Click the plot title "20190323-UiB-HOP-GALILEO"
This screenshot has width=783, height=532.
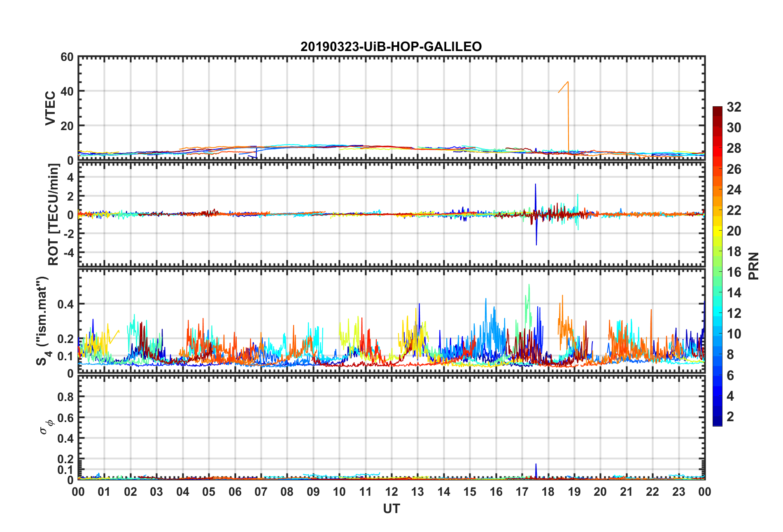click(x=391, y=47)
